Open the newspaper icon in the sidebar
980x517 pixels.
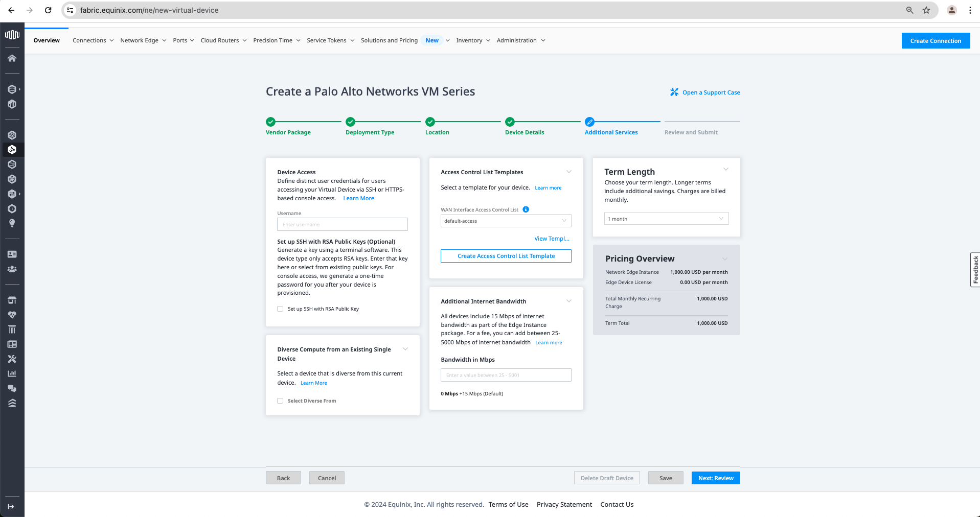click(12, 344)
